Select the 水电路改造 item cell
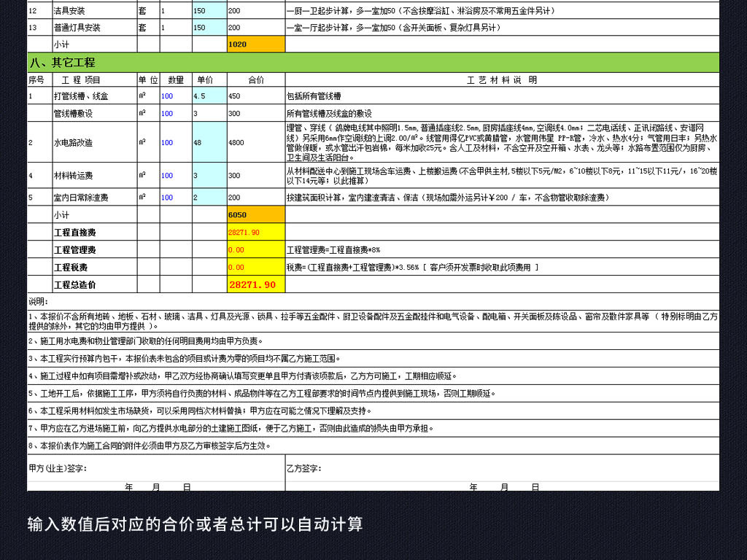Screen dimensions: 747x560 [x=95, y=142]
